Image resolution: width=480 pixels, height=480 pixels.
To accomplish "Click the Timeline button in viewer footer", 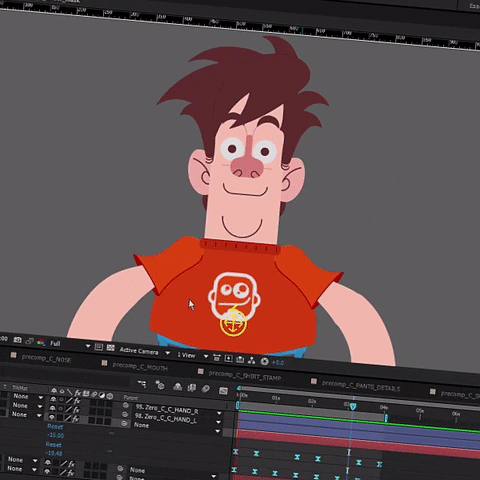I will click(240, 359).
